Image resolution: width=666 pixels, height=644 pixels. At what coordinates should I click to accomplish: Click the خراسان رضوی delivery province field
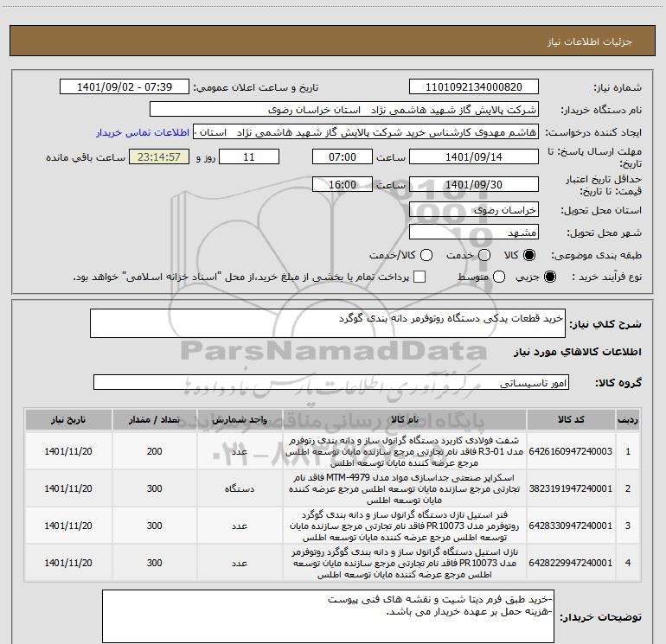pos(474,210)
